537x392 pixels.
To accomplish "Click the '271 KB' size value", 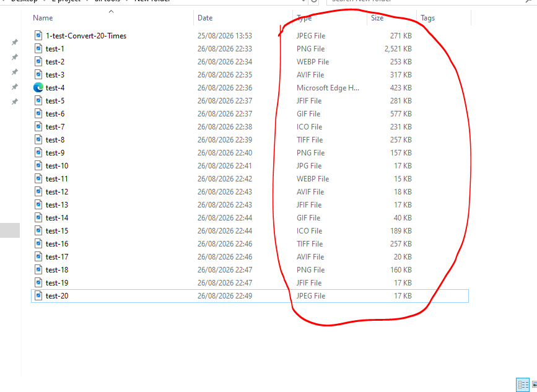I will (x=401, y=35).
